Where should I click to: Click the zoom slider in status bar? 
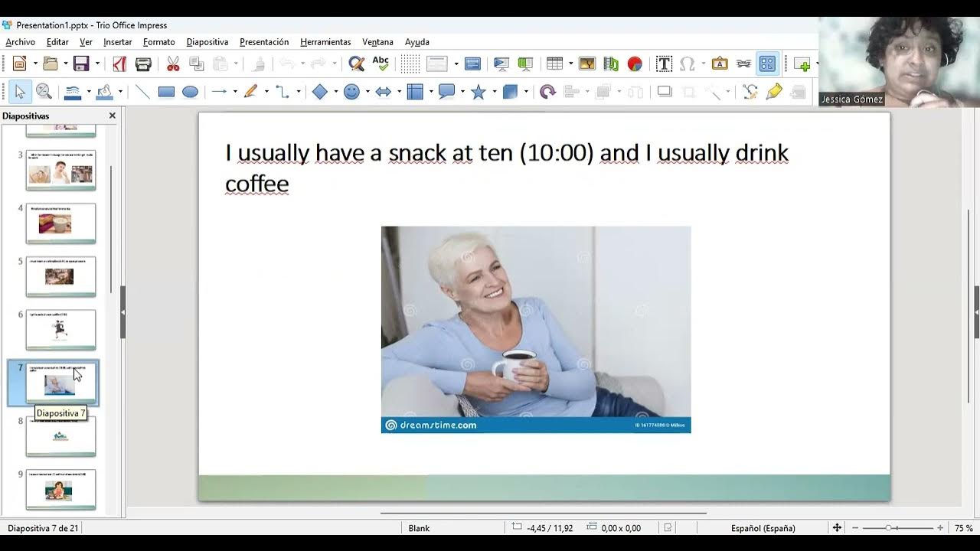tap(897, 528)
